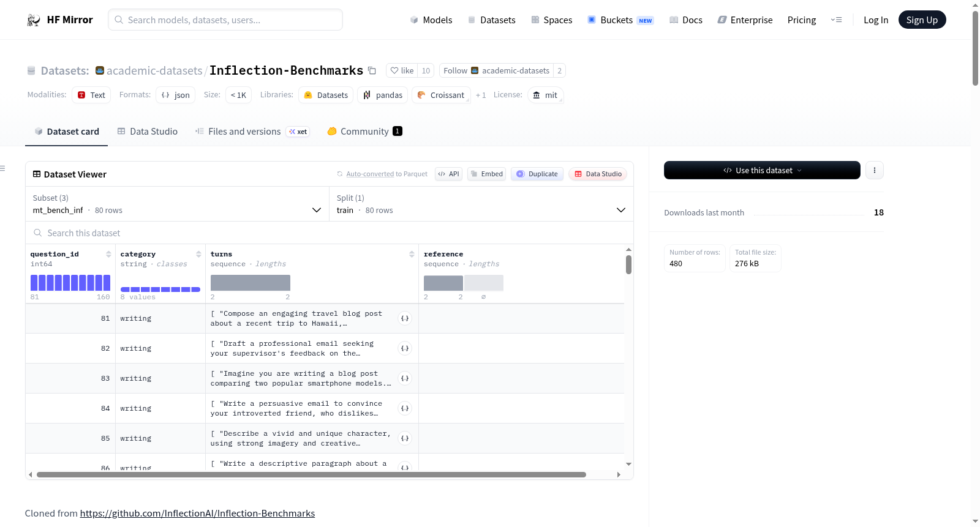
Task: Click the Auto-converted to Parquet link
Action: click(x=387, y=174)
